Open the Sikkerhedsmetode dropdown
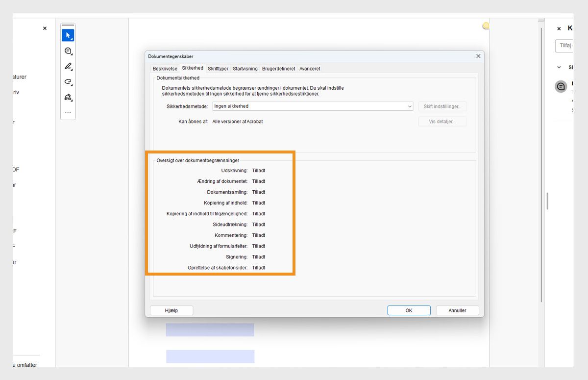Image resolution: width=588 pixels, height=380 pixels. click(313, 106)
